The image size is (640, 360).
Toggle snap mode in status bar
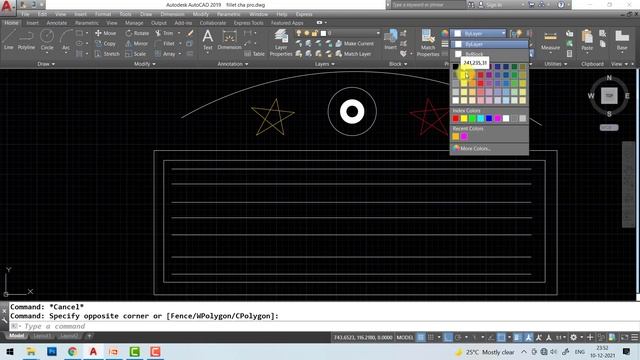431,338
